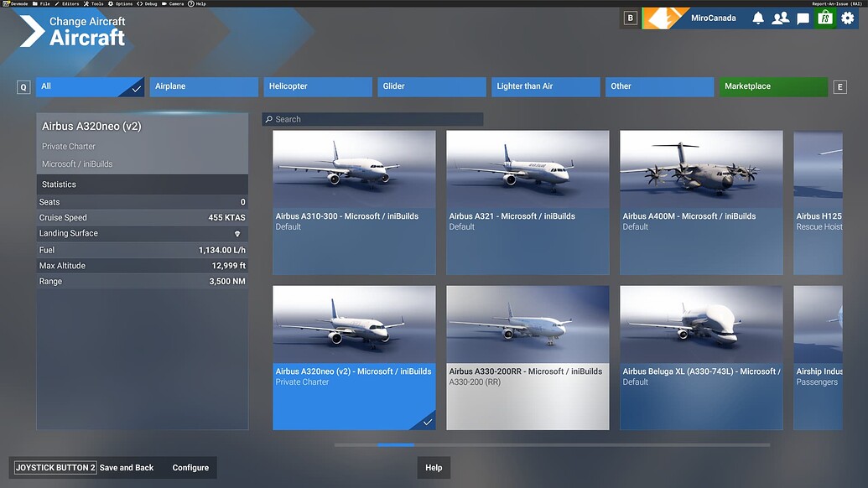Image resolution: width=868 pixels, height=488 pixels.
Task: Select the Helicopter category filter
Action: point(317,86)
